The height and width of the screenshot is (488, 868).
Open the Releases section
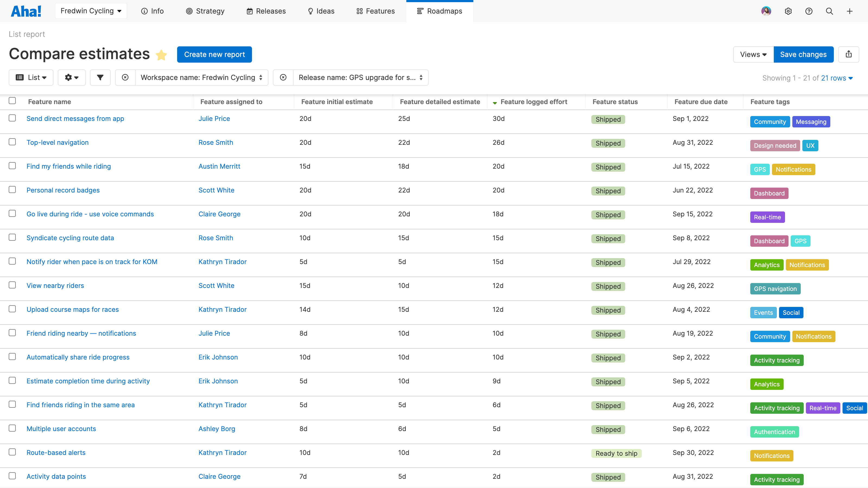click(266, 11)
